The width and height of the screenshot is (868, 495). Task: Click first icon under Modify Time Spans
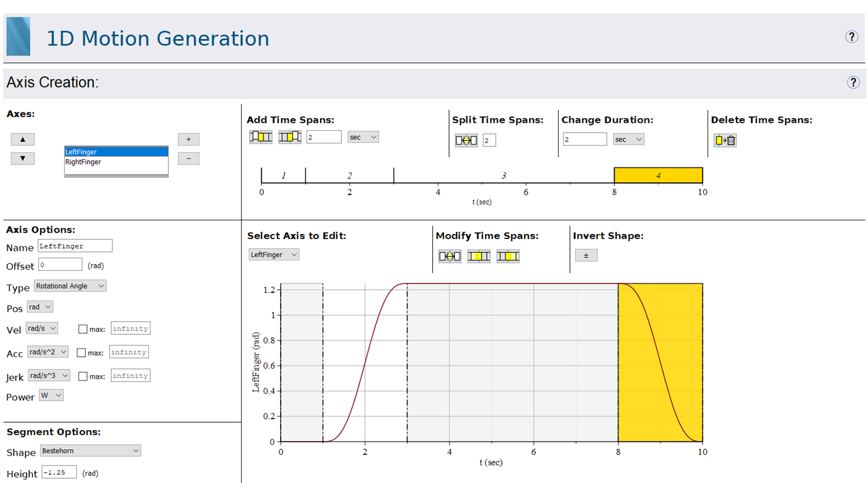pos(450,256)
